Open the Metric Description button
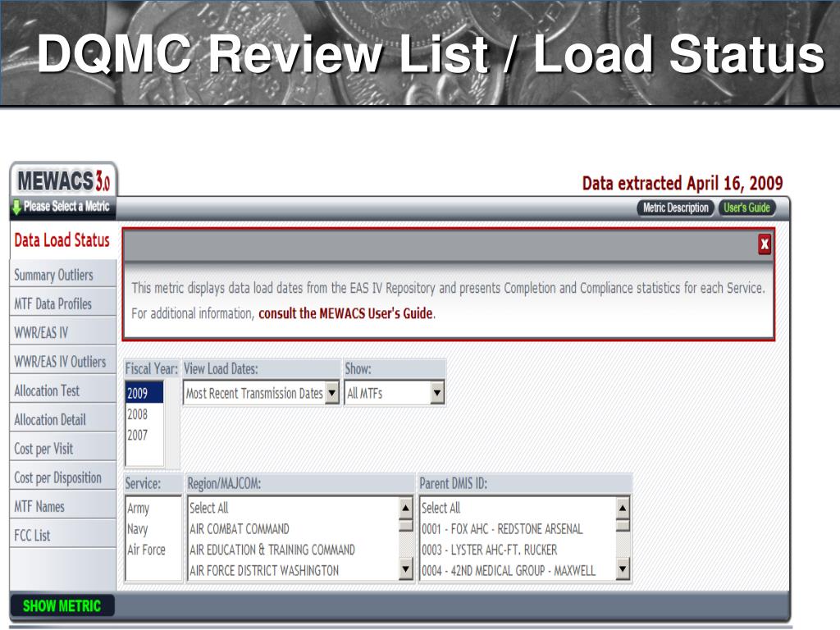This screenshot has height=630, width=840. [x=676, y=208]
